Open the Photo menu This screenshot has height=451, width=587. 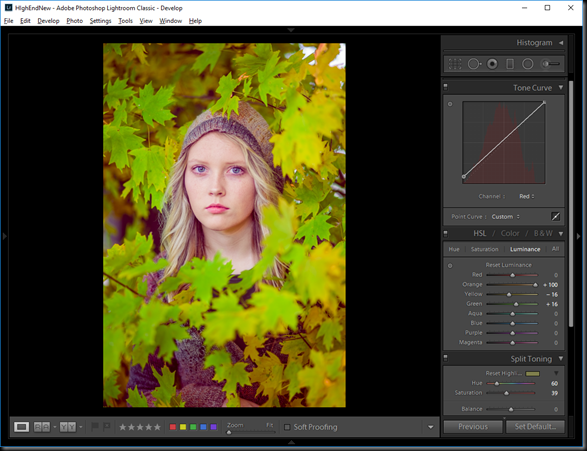click(x=74, y=21)
